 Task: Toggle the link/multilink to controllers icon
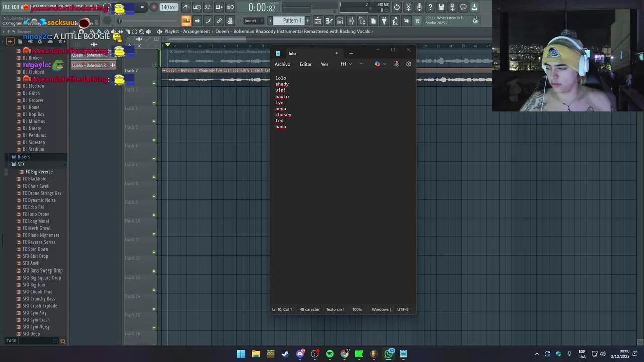[x=219, y=21]
